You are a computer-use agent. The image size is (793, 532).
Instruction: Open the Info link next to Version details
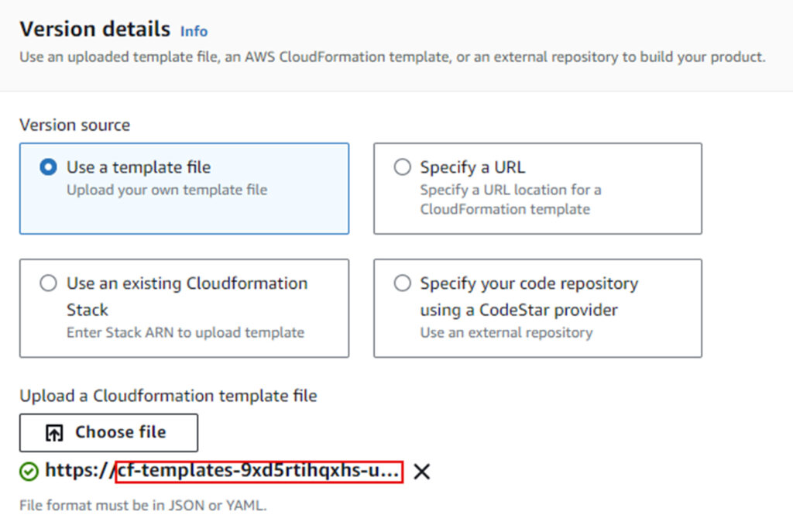[x=194, y=32]
